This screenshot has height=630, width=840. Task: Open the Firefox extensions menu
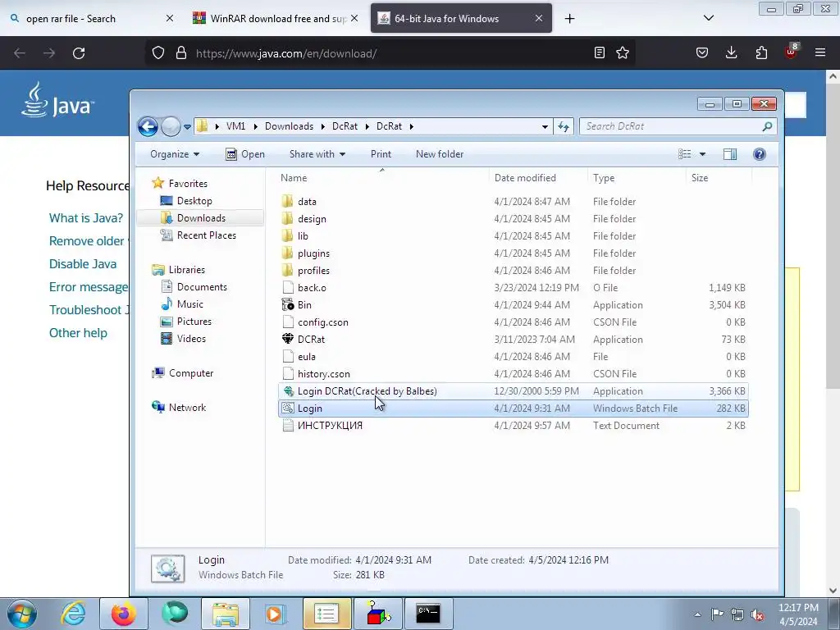point(761,52)
